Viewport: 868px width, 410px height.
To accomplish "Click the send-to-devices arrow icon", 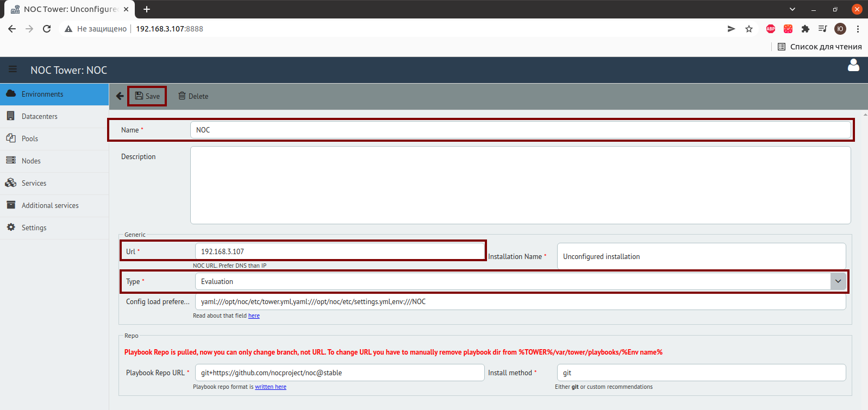I will pyautogui.click(x=732, y=29).
